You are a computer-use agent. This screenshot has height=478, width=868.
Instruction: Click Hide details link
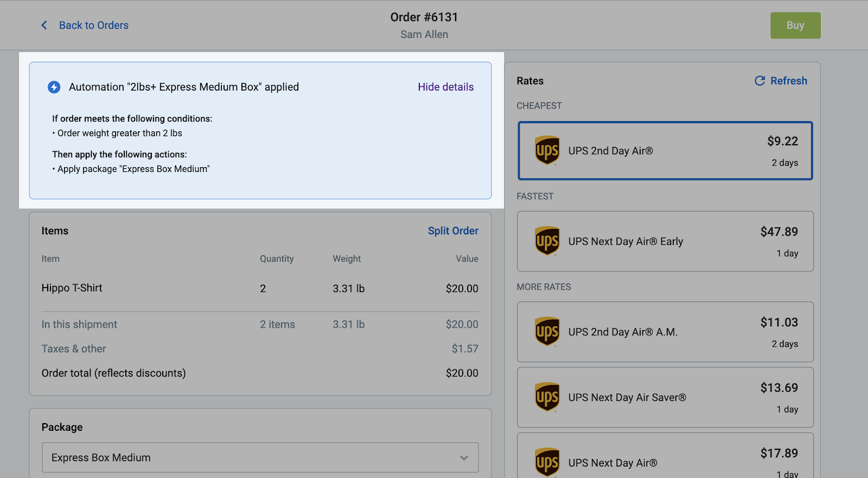(x=445, y=87)
